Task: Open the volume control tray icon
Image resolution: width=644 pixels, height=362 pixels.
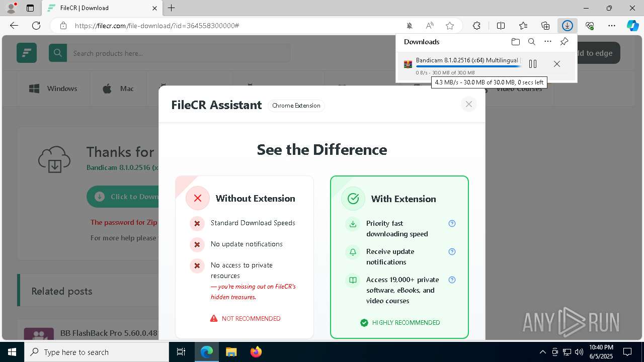Action: (579, 352)
